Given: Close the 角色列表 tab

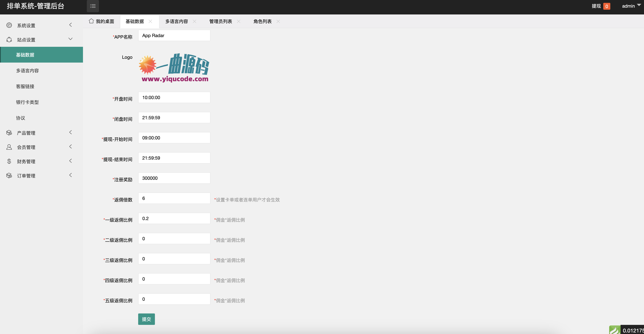Looking at the screenshot, I should coord(278,21).
